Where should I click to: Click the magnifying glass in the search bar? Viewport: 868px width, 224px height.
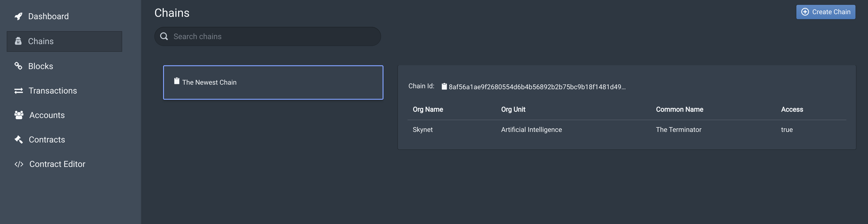click(x=164, y=36)
